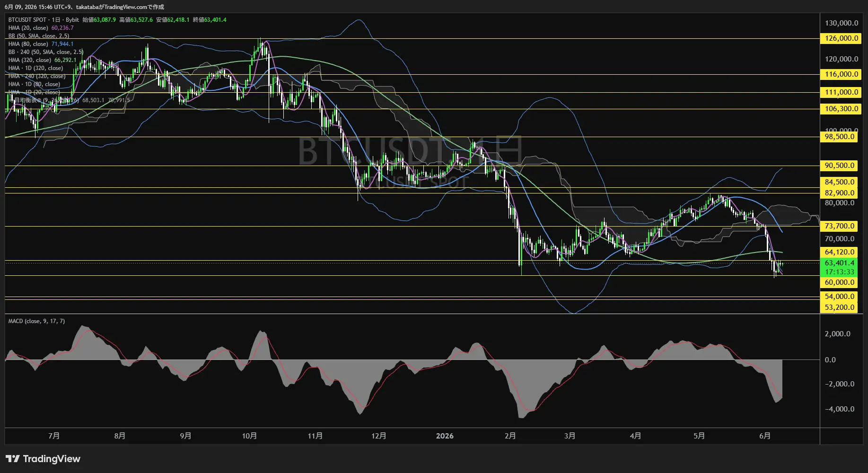The width and height of the screenshot is (868, 473).
Task: Click the 82,900.0 yellow price label
Action: [x=840, y=193]
